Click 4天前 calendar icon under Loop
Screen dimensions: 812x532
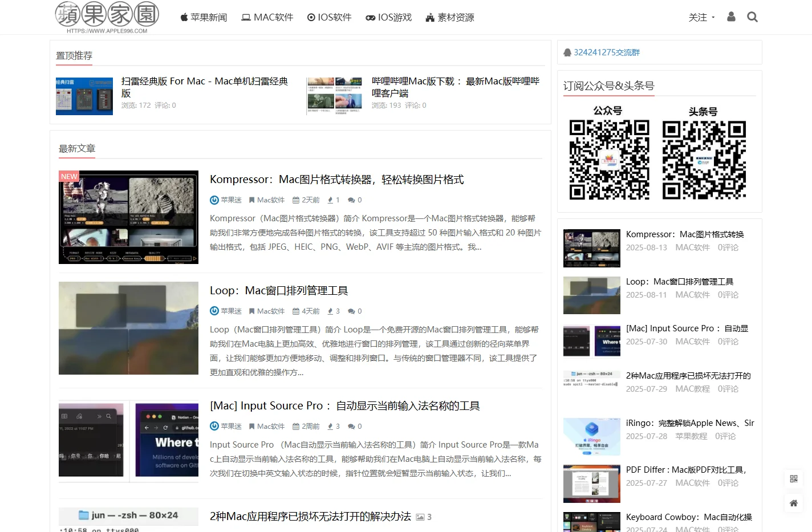coord(296,311)
